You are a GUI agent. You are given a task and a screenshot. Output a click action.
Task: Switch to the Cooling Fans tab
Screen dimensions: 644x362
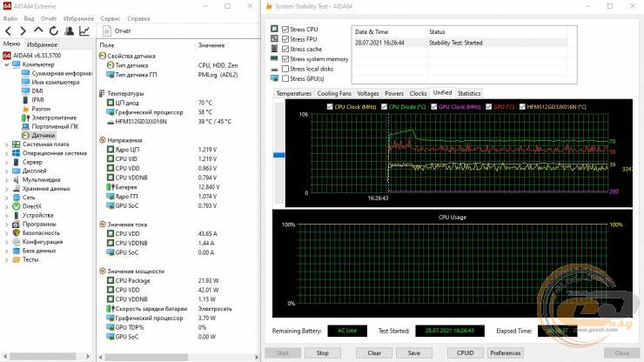pos(334,93)
